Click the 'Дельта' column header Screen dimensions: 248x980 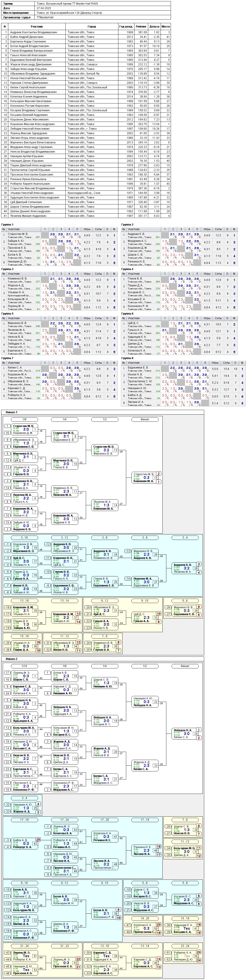coord(154,27)
